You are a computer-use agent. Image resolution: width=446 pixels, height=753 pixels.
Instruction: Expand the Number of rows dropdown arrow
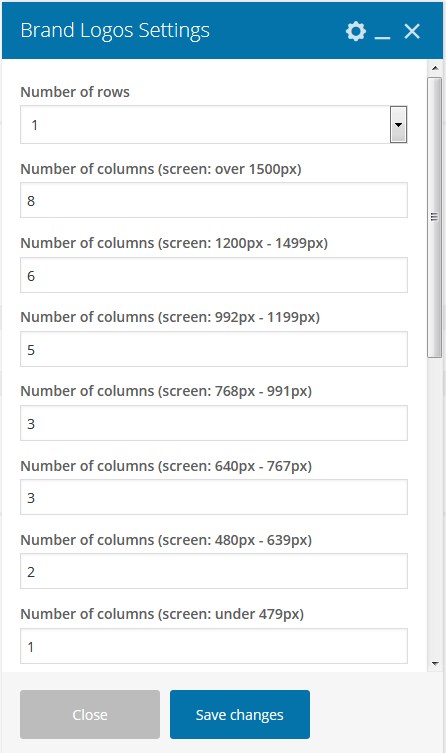click(398, 124)
